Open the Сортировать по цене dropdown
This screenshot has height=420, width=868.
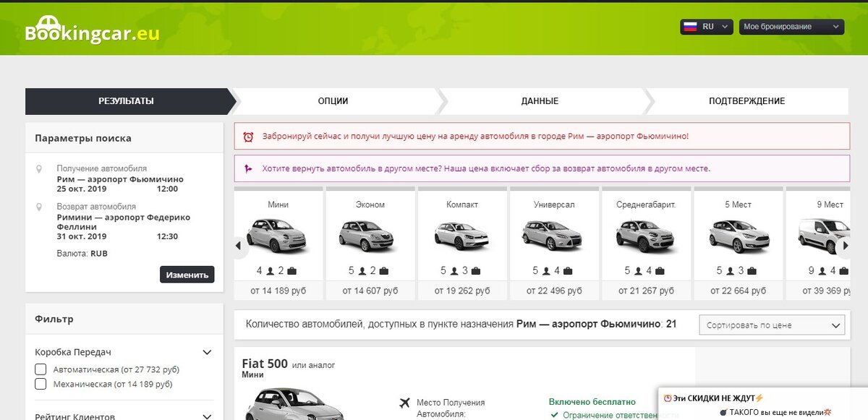pos(772,325)
